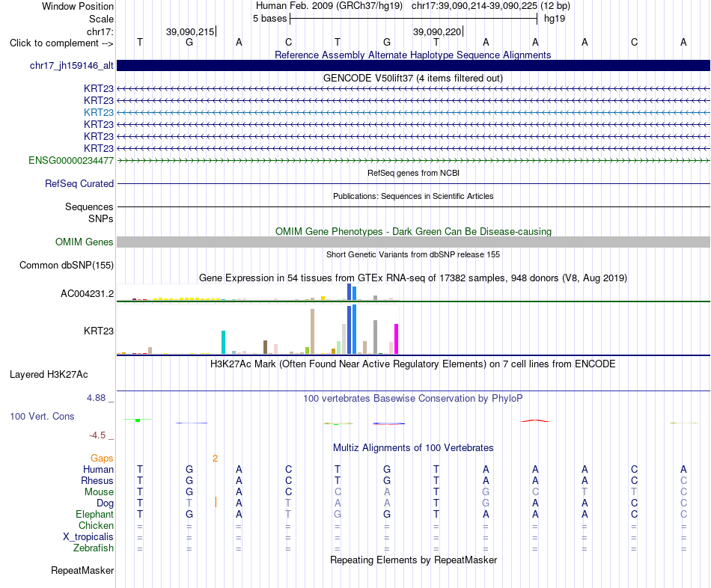This screenshot has width=711, height=588.
Task: Click the Window Position label
Action: [78, 6]
